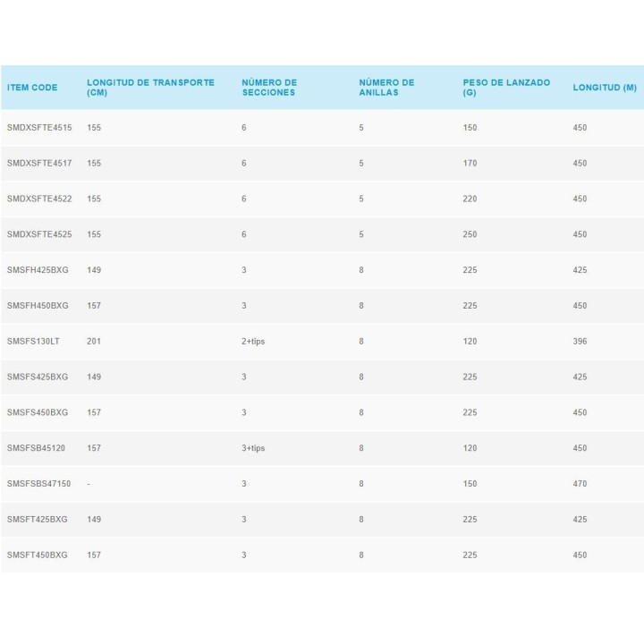Select item code SMSFS130LT
Image resolution: width=644 pixels, height=644 pixels.
pos(33,342)
